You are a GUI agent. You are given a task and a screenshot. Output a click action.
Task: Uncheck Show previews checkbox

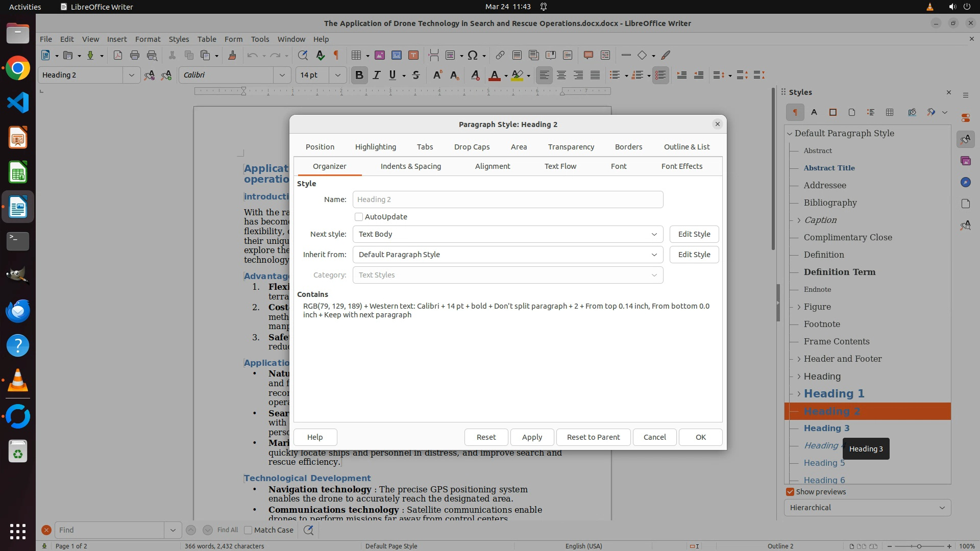click(790, 492)
